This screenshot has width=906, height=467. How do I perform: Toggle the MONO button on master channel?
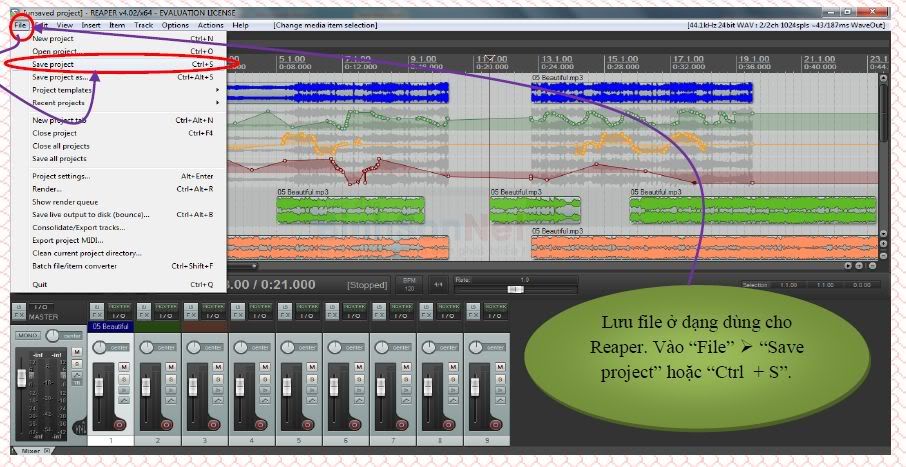[28, 335]
